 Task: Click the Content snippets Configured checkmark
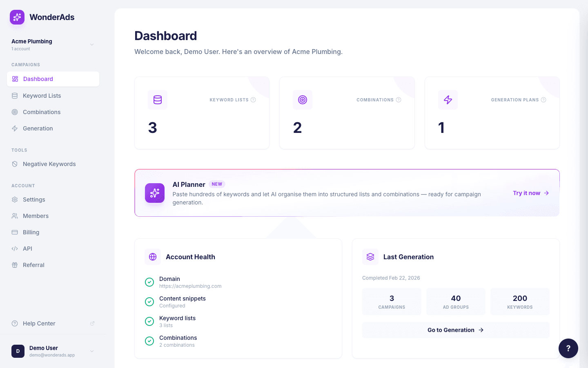149,301
